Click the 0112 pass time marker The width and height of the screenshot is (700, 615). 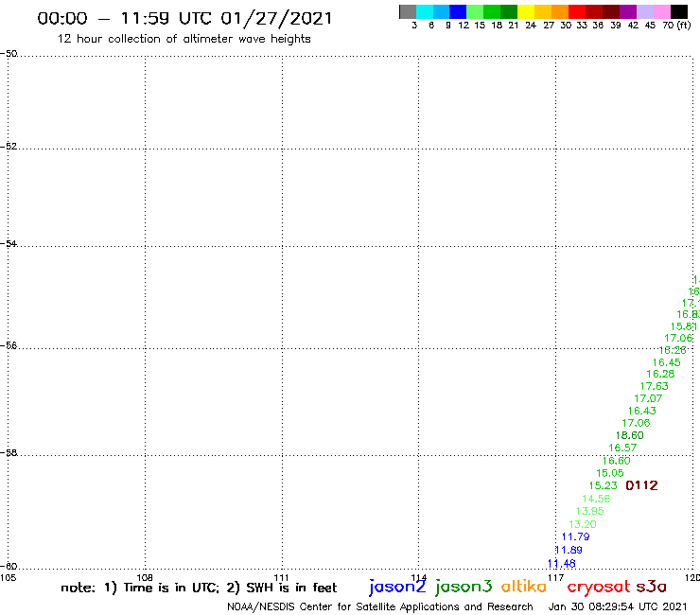(x=641, y=485)
